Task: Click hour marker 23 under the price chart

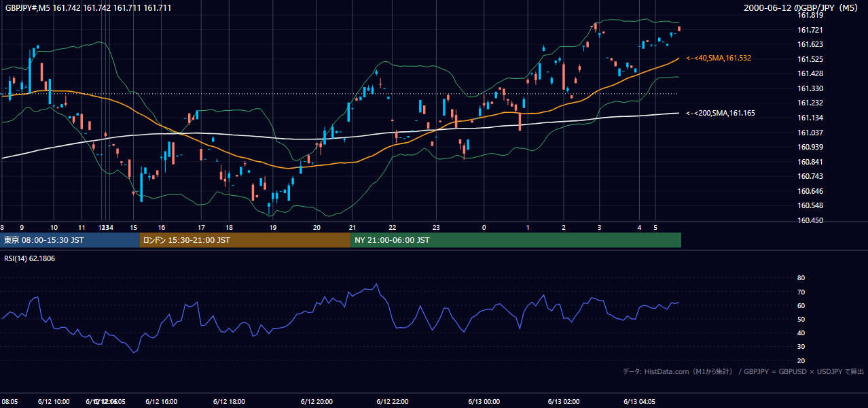Action: pos(437,228)
